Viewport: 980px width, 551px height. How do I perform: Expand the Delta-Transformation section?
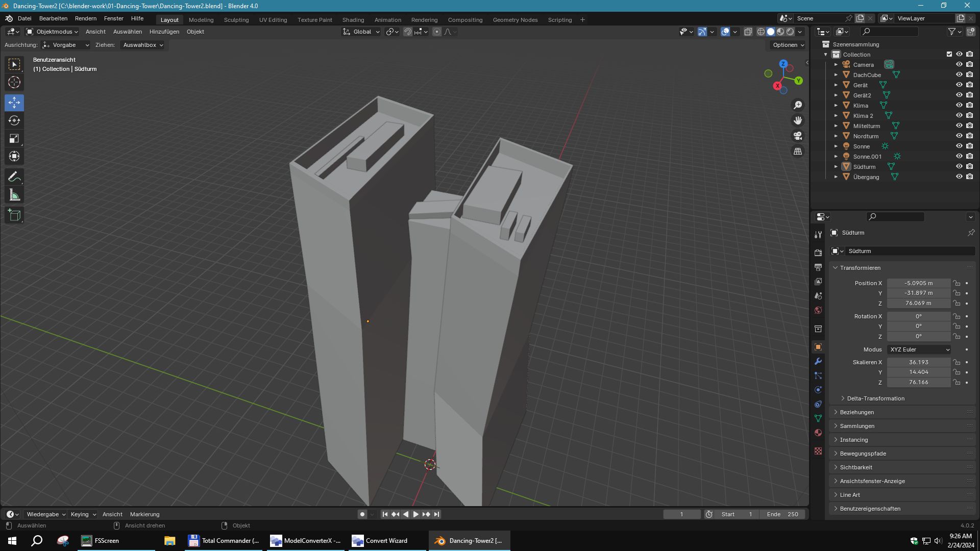875,398
